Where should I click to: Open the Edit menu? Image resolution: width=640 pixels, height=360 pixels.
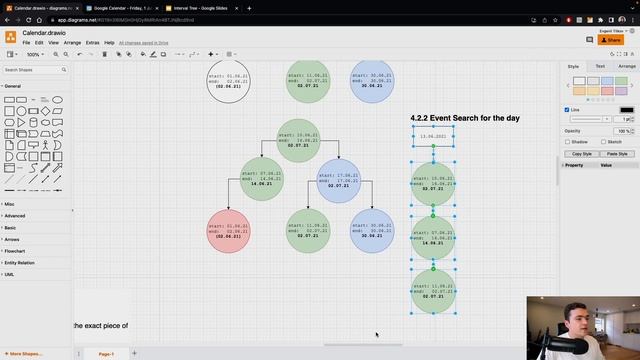39,43
